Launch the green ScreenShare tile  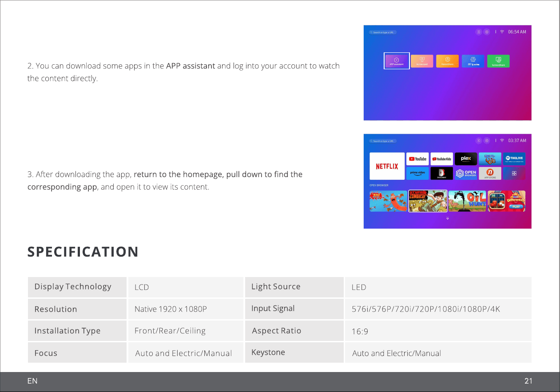coord(498,61)
